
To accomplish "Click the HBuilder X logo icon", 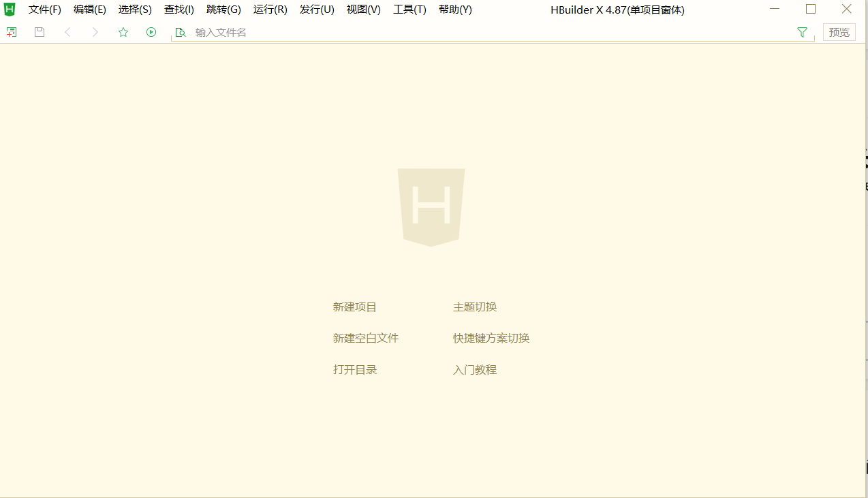I will pos(10,10).
